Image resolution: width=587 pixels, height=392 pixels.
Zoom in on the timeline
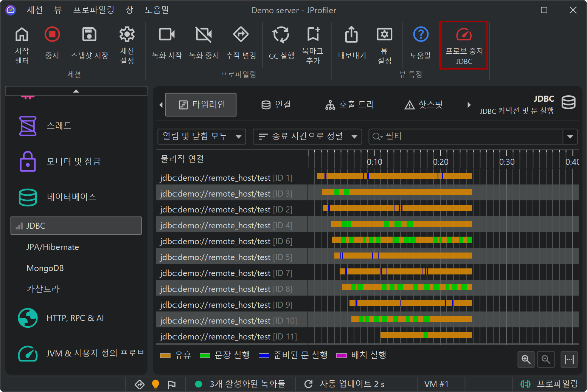coord(526,359)
